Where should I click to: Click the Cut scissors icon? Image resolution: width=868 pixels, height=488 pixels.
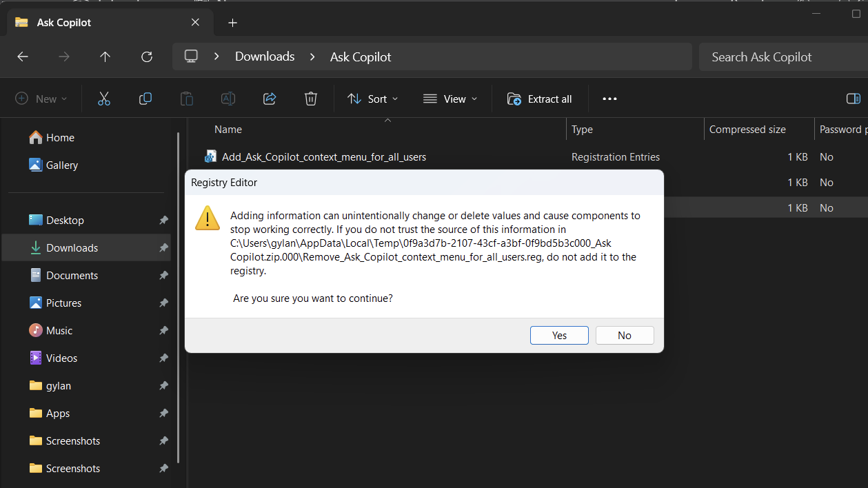tap(104, 99)
